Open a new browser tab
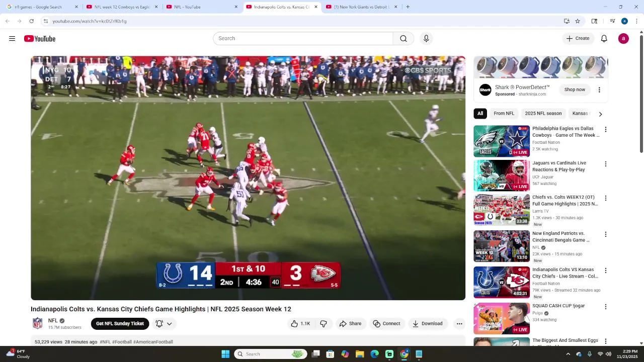 [x=408, y=7]
